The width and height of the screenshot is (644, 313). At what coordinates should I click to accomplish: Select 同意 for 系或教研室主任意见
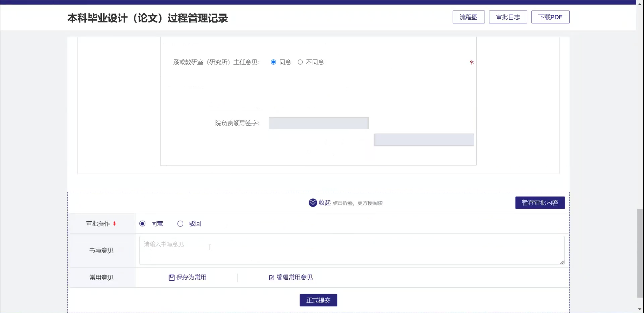[x=273, y=62]
